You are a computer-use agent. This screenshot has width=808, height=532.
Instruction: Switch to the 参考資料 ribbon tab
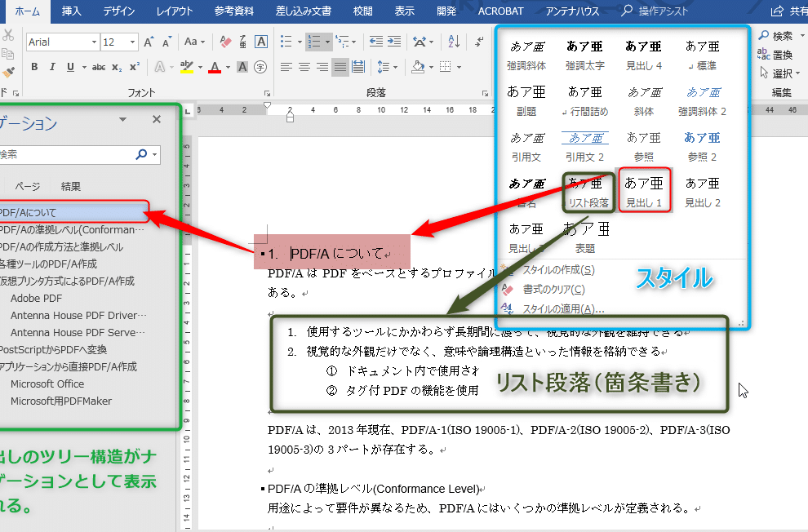pyautogui.click(x=235, y=11)
